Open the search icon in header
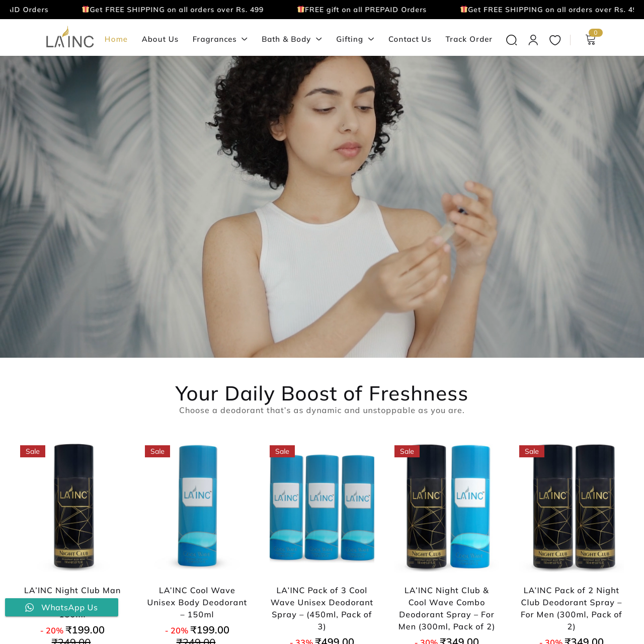644x644 pixels. coord(512,40)
